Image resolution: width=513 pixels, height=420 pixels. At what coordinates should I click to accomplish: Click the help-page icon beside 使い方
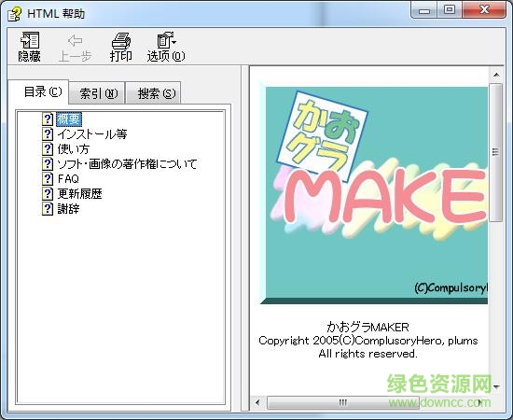[x=48, y=149]
